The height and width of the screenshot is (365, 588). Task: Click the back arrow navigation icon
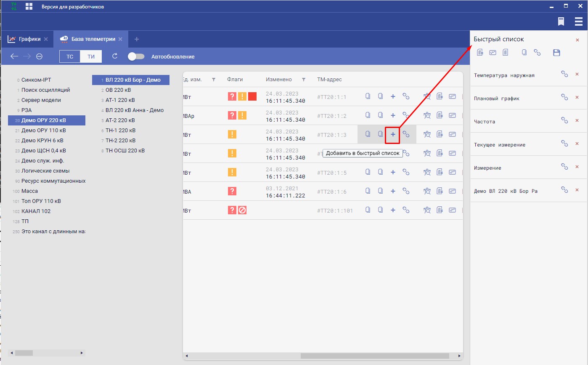point(14,56)
